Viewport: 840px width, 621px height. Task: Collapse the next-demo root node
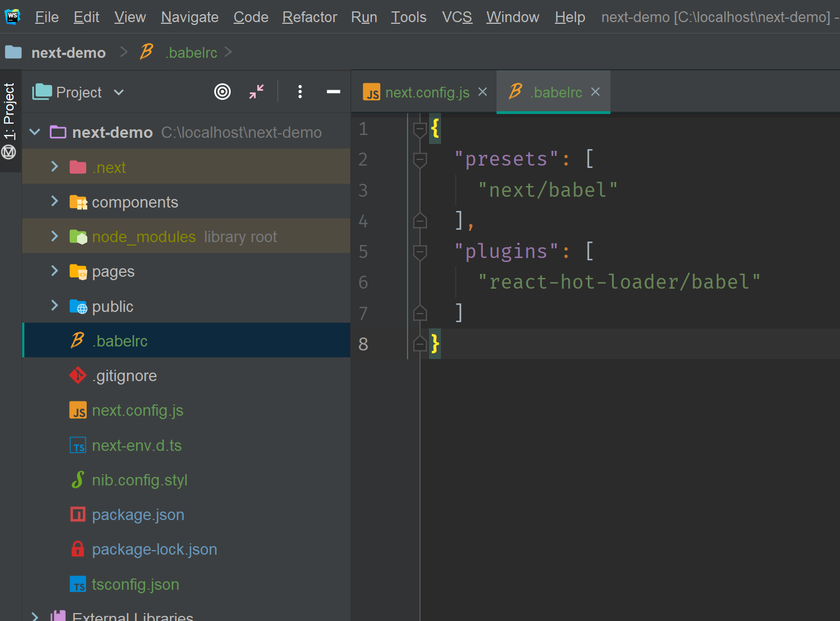point(34,132)
